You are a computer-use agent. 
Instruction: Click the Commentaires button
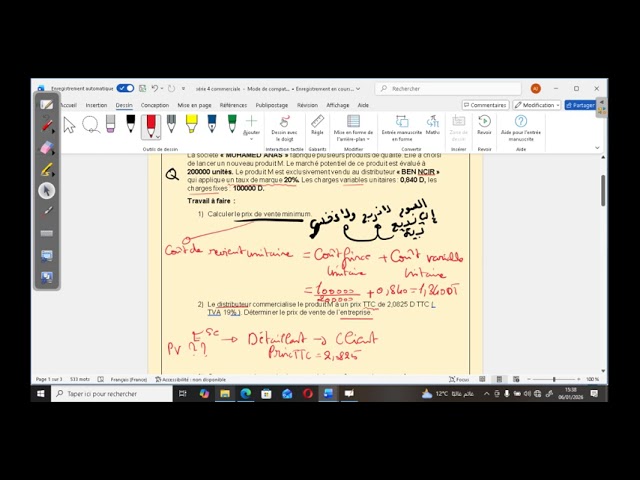pyautogui.click(x=485, y=105)
